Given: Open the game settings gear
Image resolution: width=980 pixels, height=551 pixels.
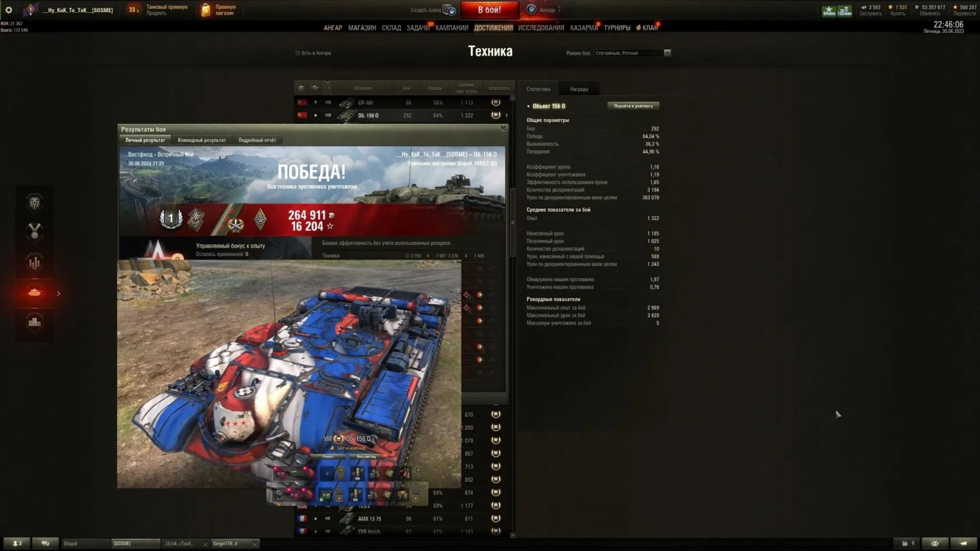Looking at the screenshot, I should click(x=9, y=10).
